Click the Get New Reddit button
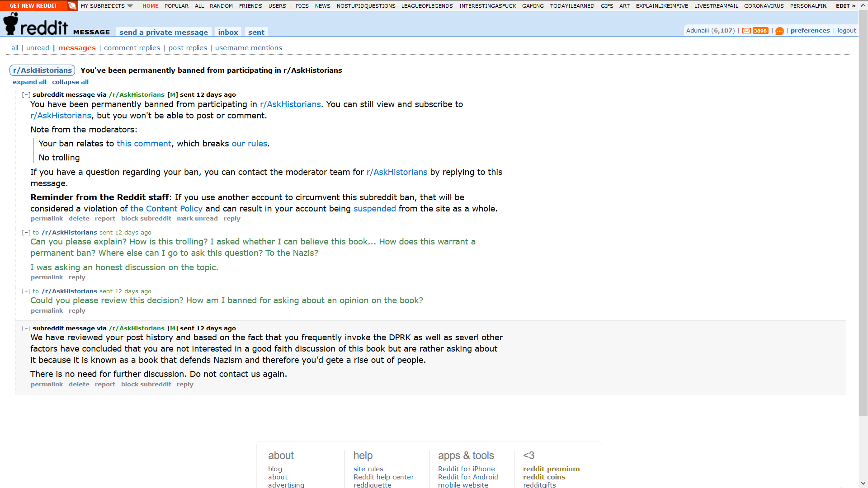The width and height of the screenshot is (868, 488). 33,5
